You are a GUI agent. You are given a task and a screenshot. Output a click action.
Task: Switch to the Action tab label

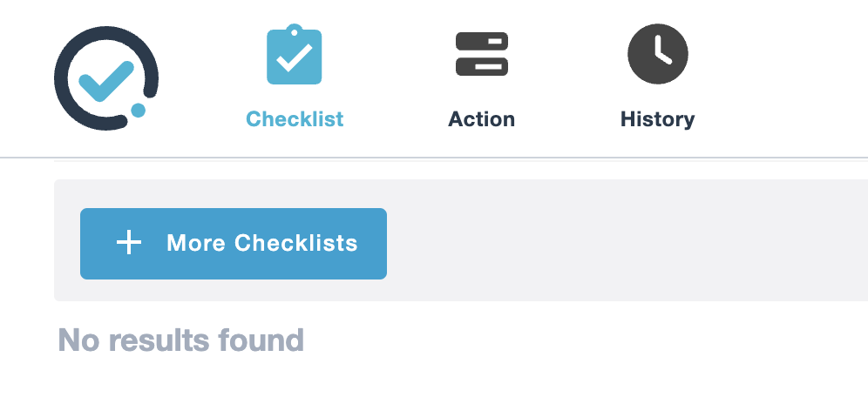481,119
